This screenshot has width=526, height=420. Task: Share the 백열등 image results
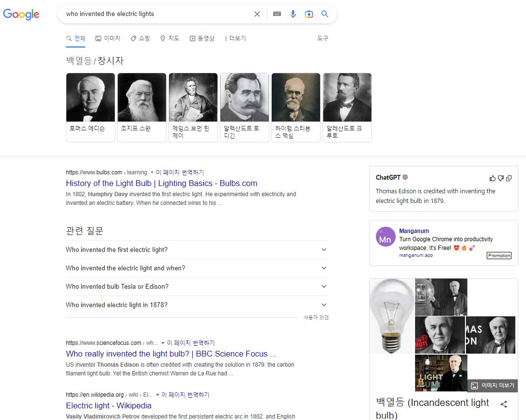point(504,404)
